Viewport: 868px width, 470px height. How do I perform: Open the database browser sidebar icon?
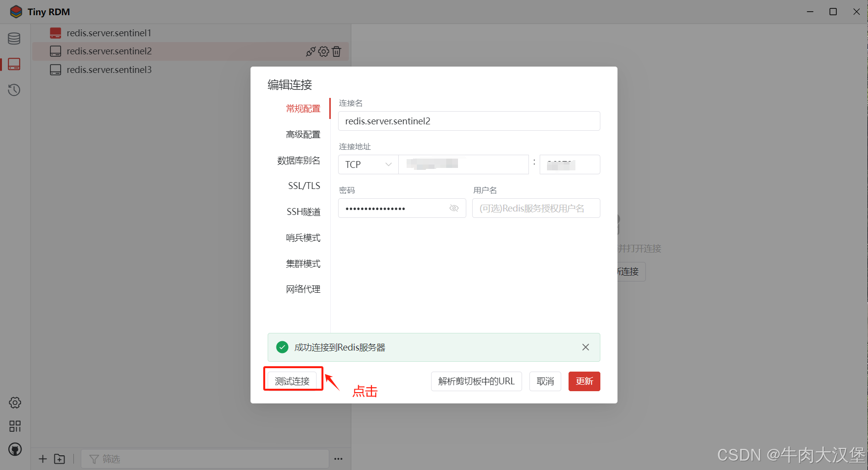point(14,38)
